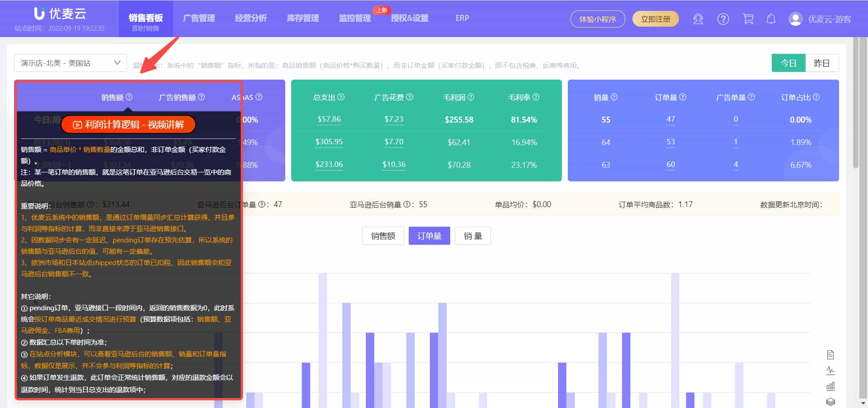Open the notification bell icon
The height and width of the screenshot is (408, 868).
point(771,19)
